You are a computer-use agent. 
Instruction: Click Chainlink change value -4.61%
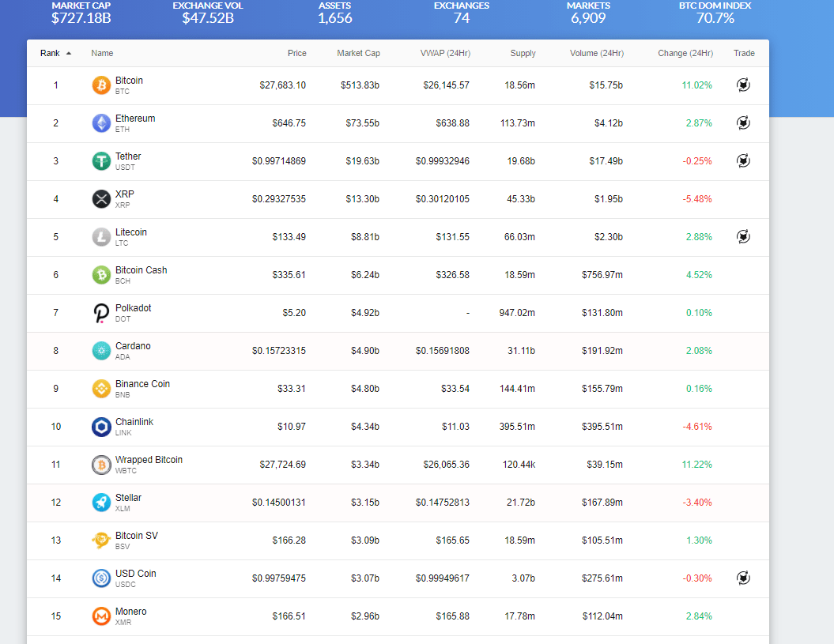click(697, 427)
